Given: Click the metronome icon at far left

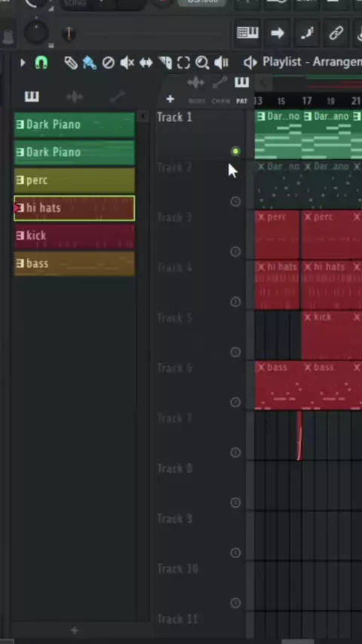Looking at the screenshot, I should (x=7, y=37).
